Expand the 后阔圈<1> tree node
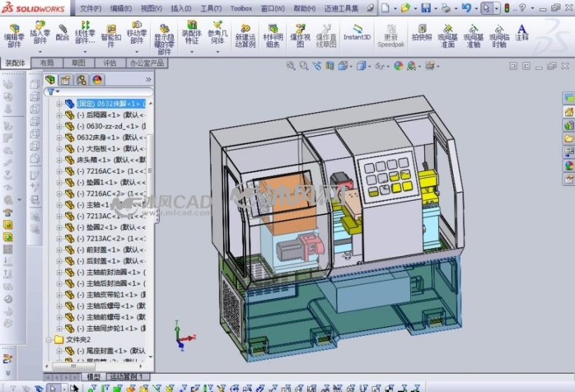The height and width of the screenshot is (392, 575). pyautogui.click(x=59, y=115)
